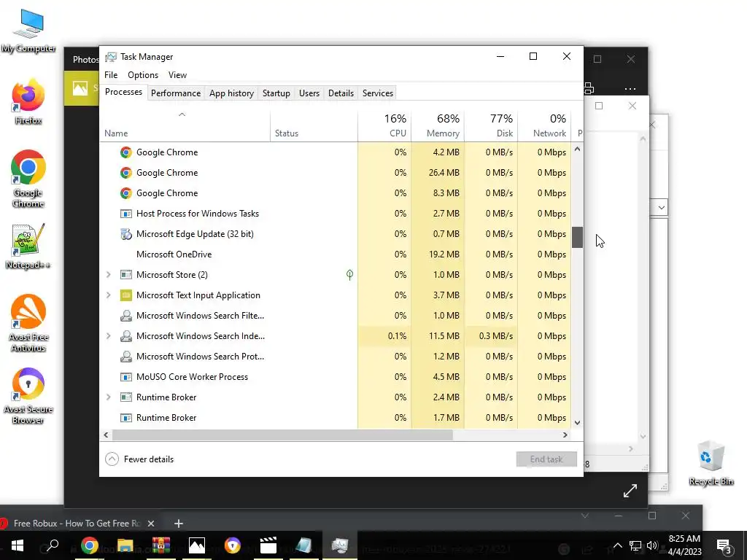
Task: Open Notepad++ desktop shortcut
Action: click(28, 246)
